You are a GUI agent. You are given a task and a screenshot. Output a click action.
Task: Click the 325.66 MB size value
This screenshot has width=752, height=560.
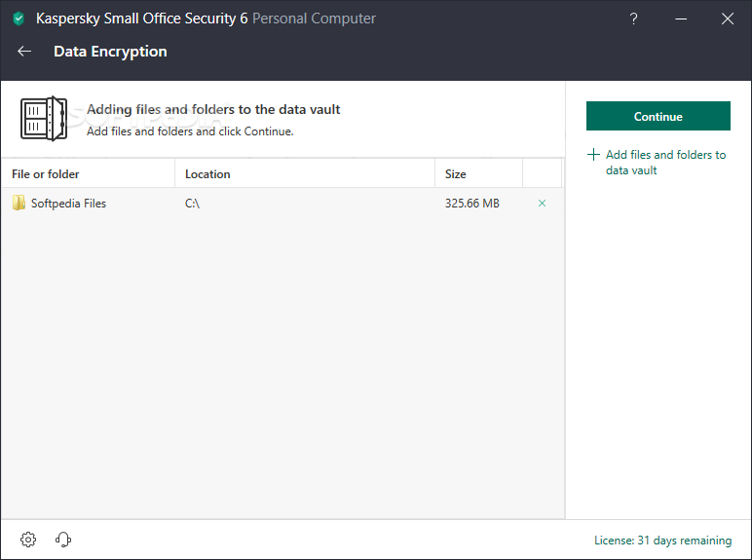(x=471, y=204)
